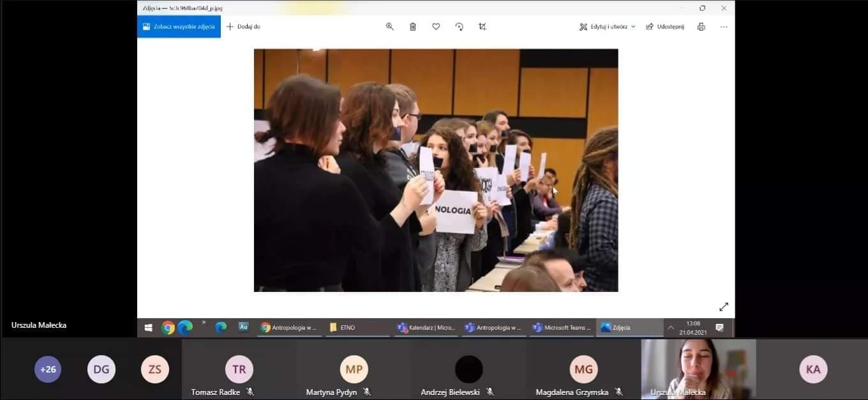Image resolution: width=868 pixels, height=400 pixels.
Task: Open the three-dots more options menu
Action: pos(723,27)
